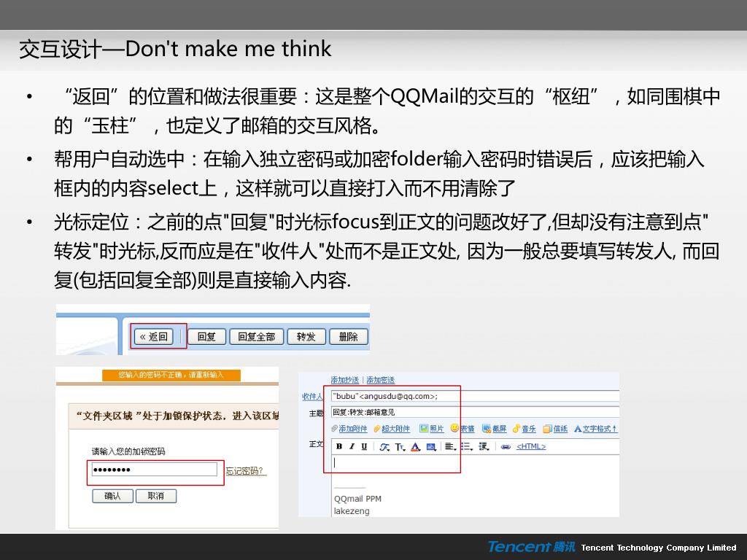Click 添加抄送 add CC link

click(x=345, y=380)
